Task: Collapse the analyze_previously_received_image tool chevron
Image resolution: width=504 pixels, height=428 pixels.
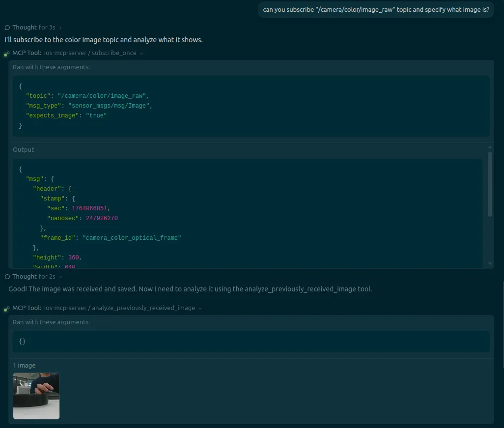Action: coord(200,309)
